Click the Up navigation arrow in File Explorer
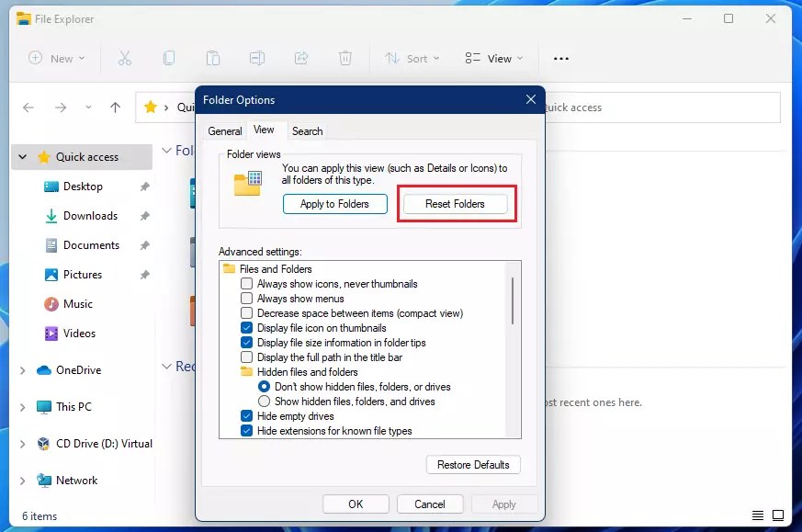Screen dimensions: 802x532 click(x=115, y=107)
